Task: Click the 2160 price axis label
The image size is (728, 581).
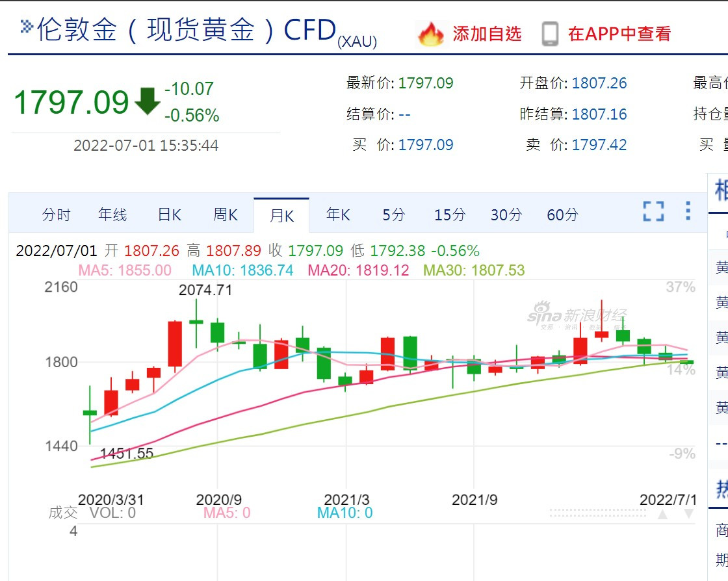Action: 61,287
